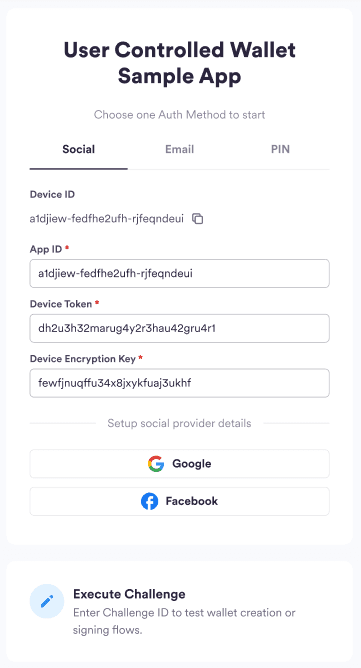Select the Social tab
The width and height of the screenshot is (361, 668).
pyautogui.click(x=78, y=150)
